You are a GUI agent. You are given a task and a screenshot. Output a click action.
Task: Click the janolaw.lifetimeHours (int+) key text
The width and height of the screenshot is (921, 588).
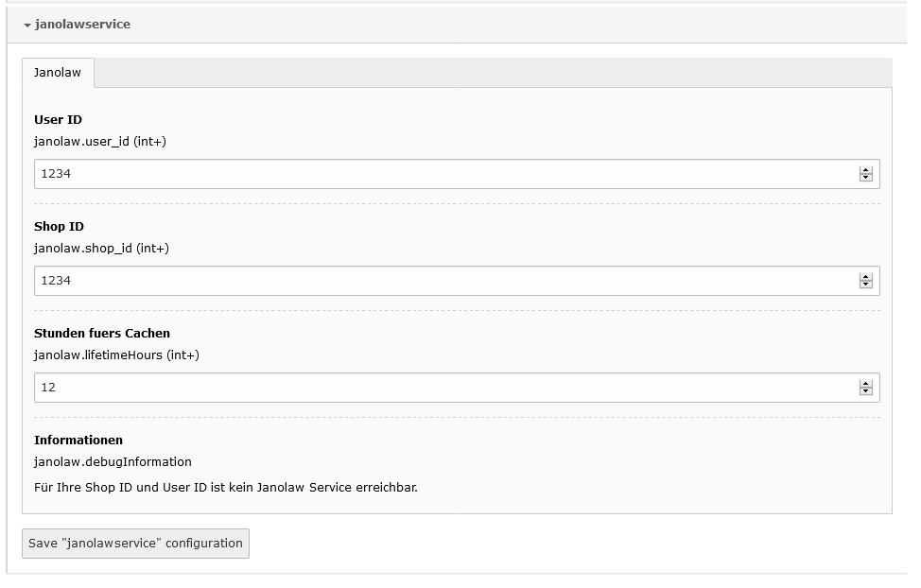pyautogui.click(x=117, y=355)
